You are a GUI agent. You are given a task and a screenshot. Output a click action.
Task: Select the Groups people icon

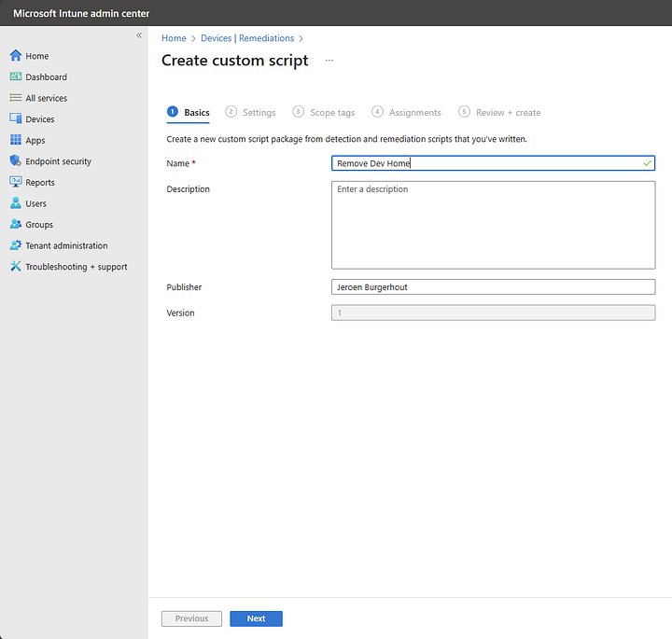[16, 224]
